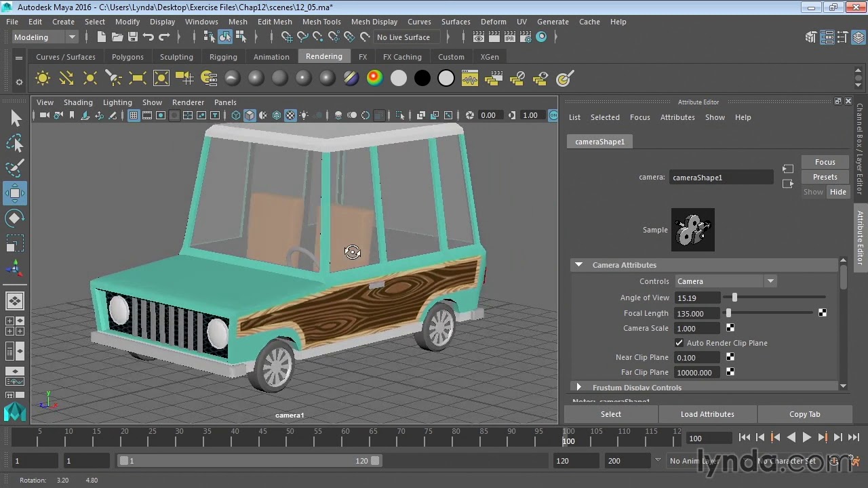The image size is (868, 488).
Task: Open the Modeling menu set dropdown
Action: pyautogui.click(x=45, y=37)
